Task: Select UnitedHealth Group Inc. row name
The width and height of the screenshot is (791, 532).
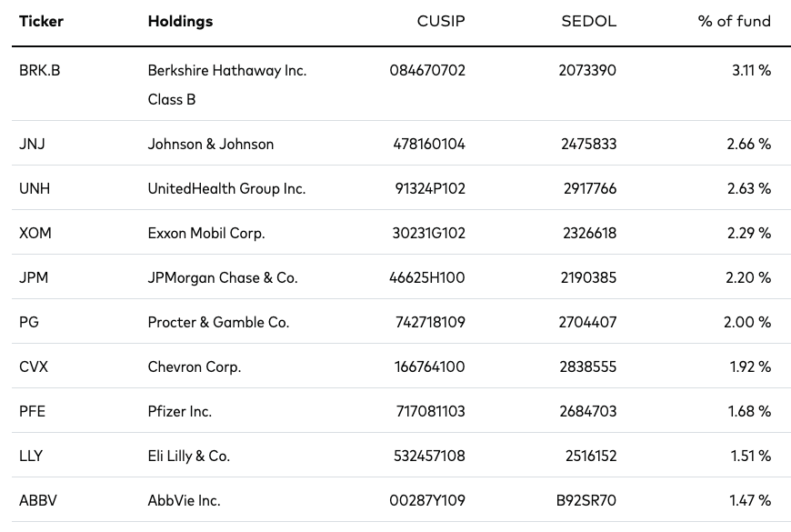Action: click(226, 188)
